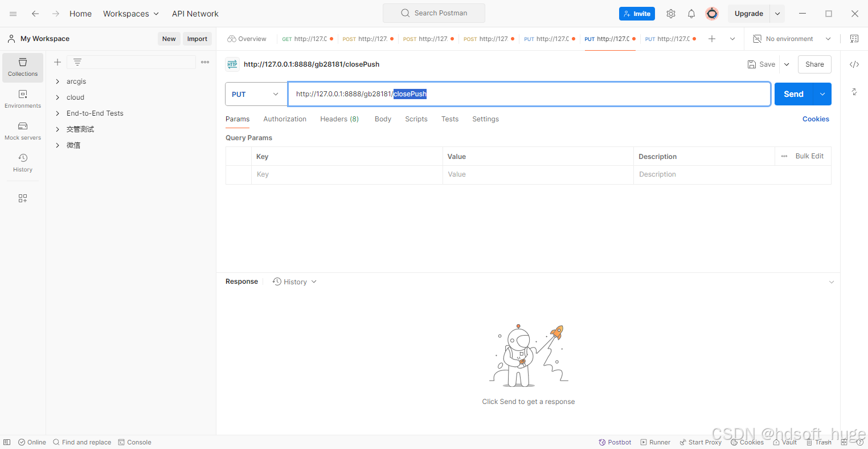
Task: Click the Share button
Action: (x=814, y=64)
